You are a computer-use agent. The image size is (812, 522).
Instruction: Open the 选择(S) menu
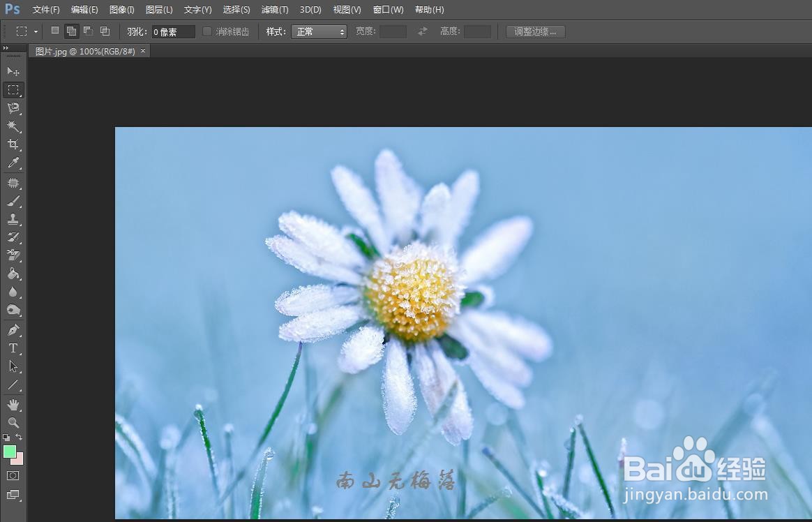[236, 9]
